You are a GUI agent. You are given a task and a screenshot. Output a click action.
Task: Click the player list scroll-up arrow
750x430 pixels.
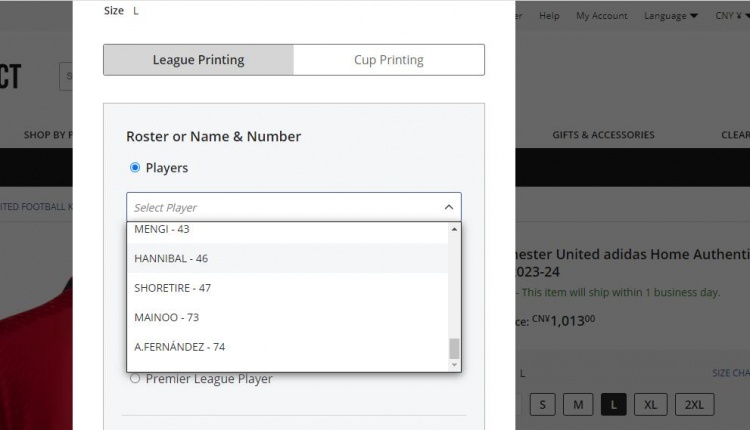pos(454,229)
